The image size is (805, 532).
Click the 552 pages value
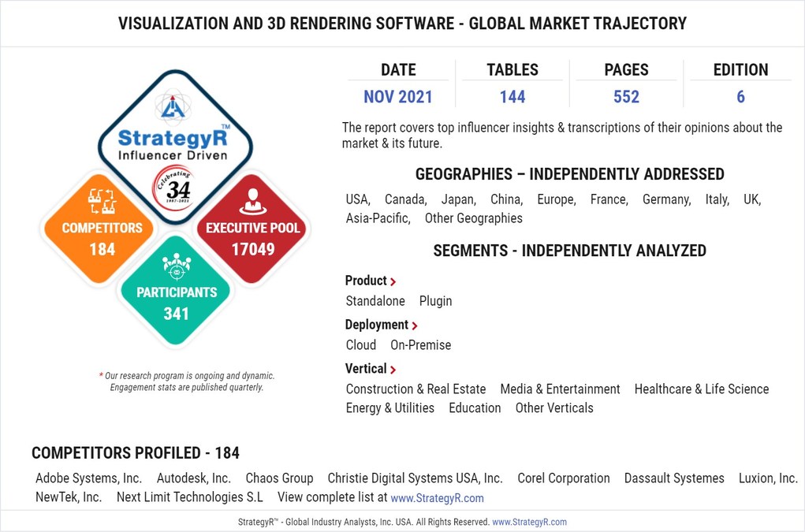tap(626, 96)
